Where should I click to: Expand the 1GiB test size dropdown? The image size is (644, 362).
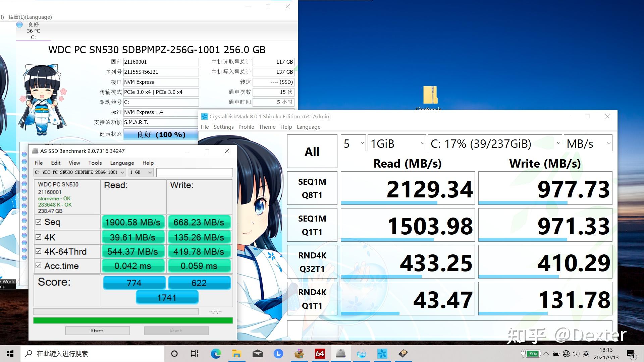(x=396, y=143)
